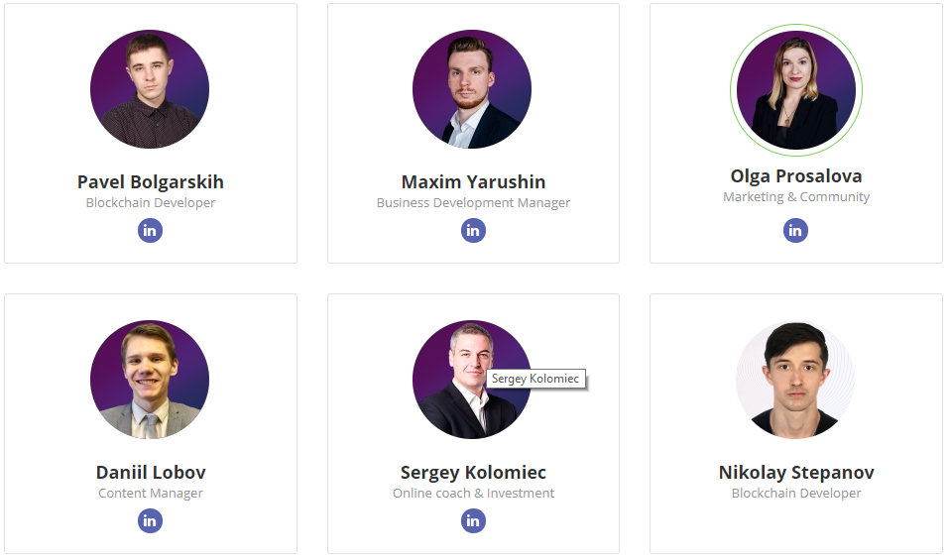
Task: Open Pavel Bolgarskih's LinkedIn icon
Action: [150, 230]
